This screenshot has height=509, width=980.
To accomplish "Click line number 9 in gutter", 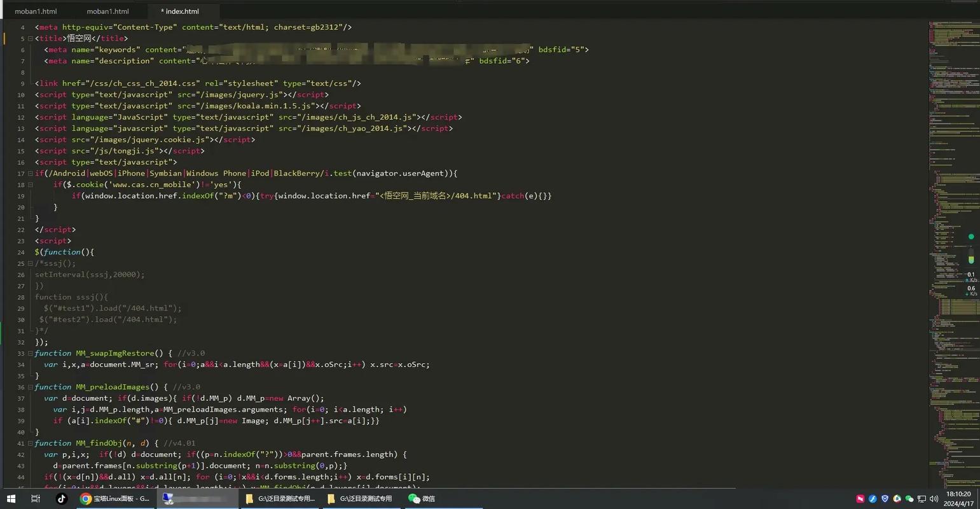I will (23, 83).
